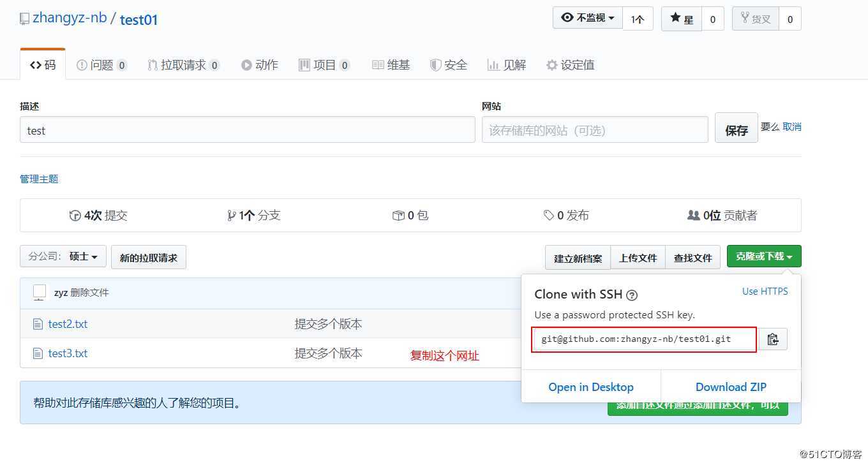View the 0 发布 releases

point(566,215)
